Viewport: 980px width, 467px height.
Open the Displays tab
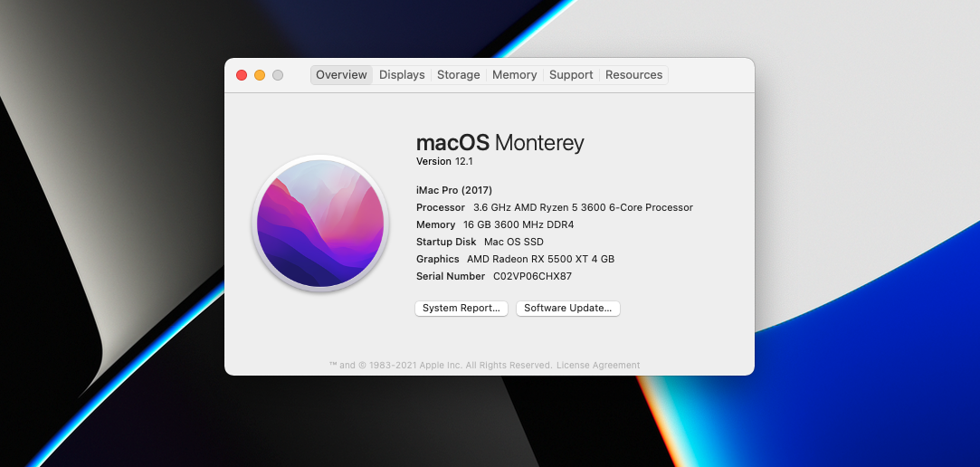[x=402, y=75]
